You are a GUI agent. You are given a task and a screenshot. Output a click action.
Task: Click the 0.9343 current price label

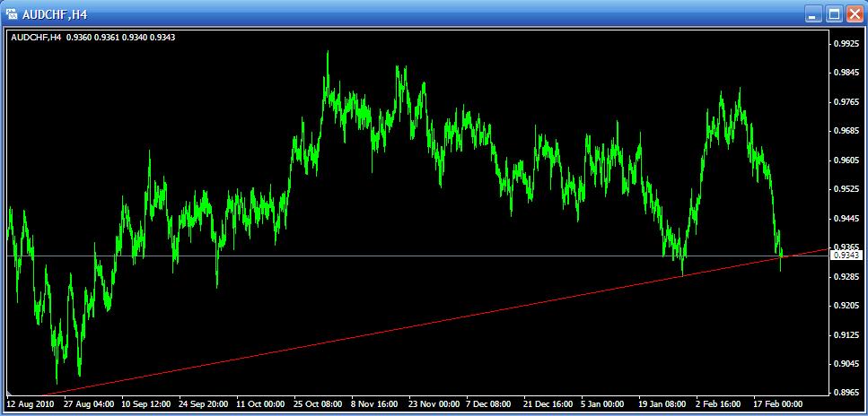click(846, 256)
